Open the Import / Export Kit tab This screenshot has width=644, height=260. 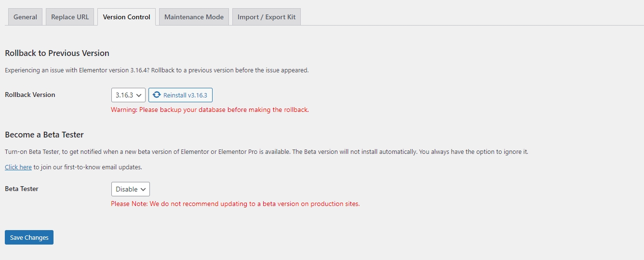coord(267,17)
